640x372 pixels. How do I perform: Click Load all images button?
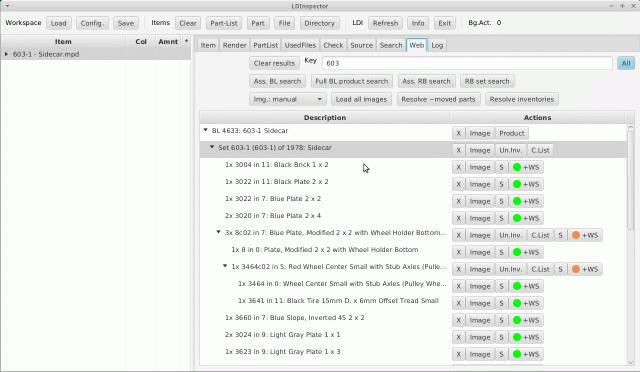pyautogui.click(x=361, y=99)
